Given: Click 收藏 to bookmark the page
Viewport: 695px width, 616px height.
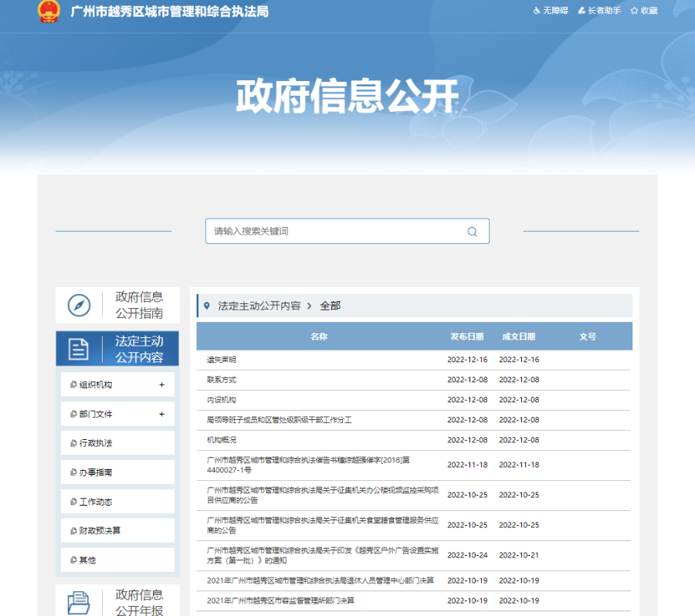Looking at the screenshot, I should (x=644, y=11).
